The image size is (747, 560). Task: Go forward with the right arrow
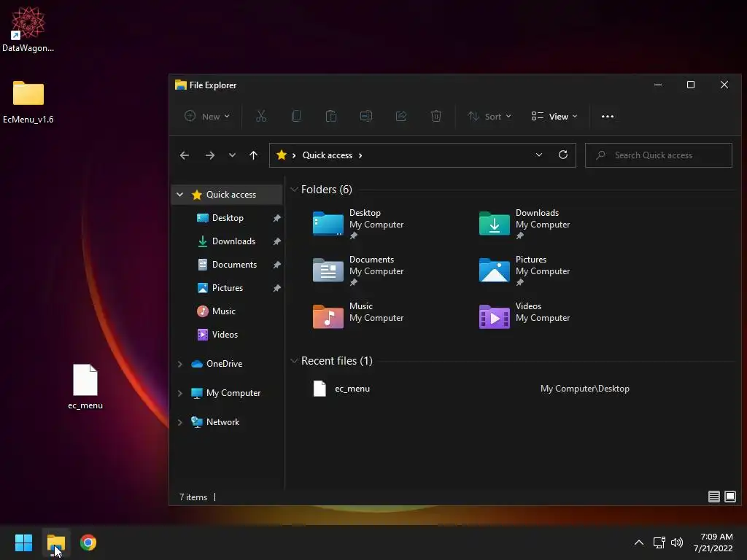209,155
